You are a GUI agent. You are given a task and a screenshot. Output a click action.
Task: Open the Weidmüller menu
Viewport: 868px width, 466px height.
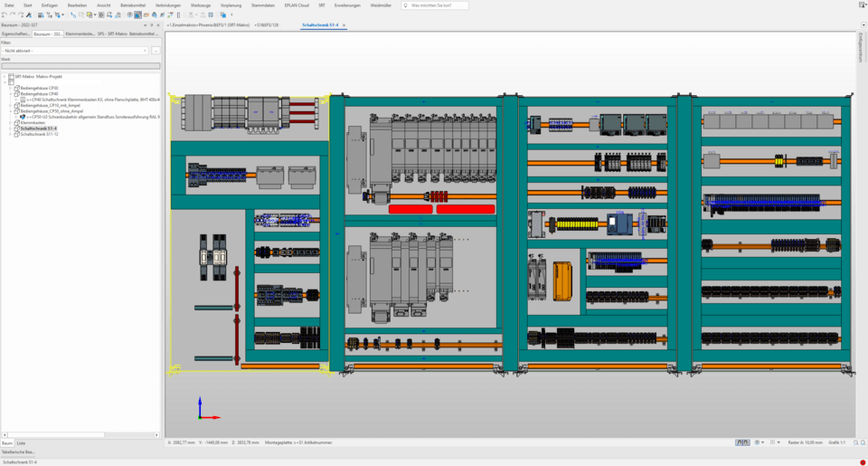pos(381,5)
